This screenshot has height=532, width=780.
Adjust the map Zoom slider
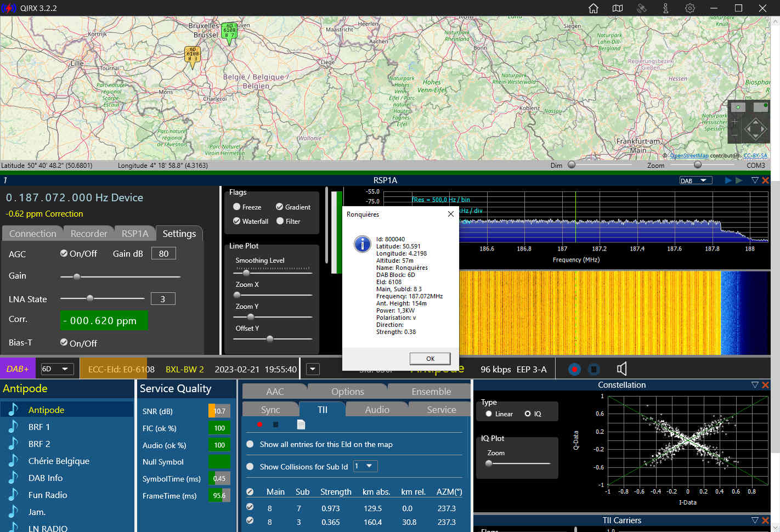coord(697,165)
